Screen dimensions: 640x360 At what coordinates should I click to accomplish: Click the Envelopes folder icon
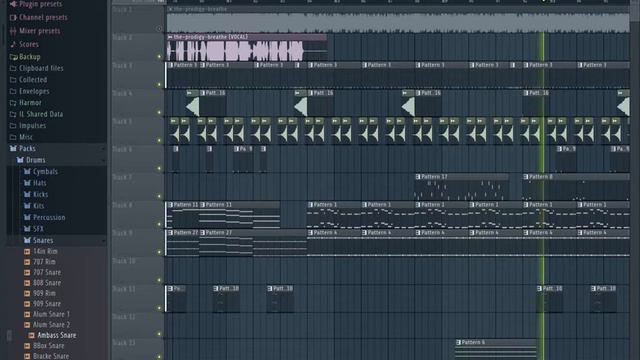[13, 91]
